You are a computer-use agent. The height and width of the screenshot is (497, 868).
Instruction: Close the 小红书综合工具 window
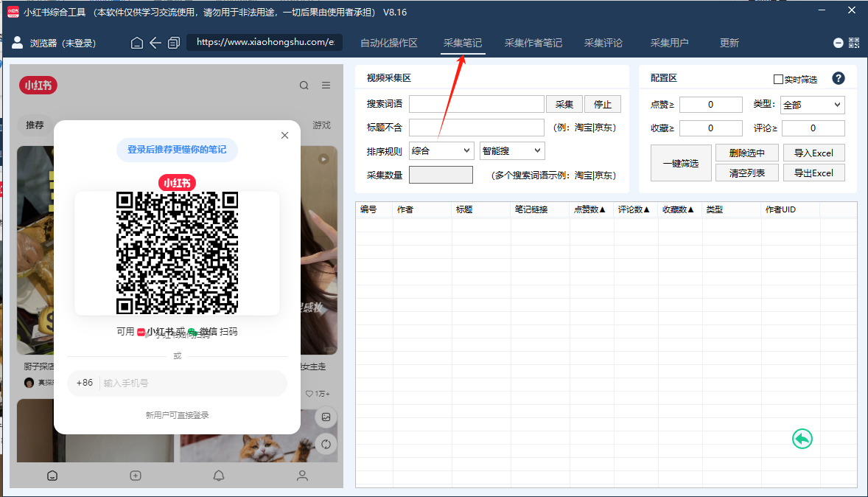pyautogui.click(x=851, y=10)
